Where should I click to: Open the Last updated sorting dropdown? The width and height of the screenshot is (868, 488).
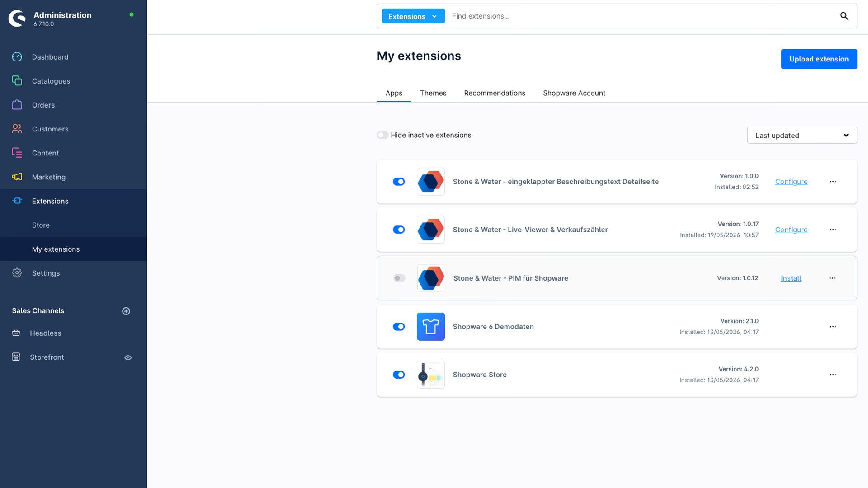coord(802,135)
